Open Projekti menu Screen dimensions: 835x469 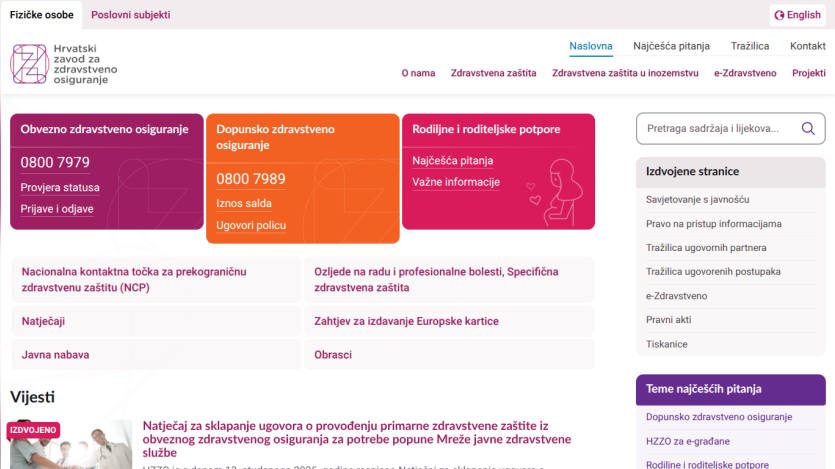tap(808, 73)
